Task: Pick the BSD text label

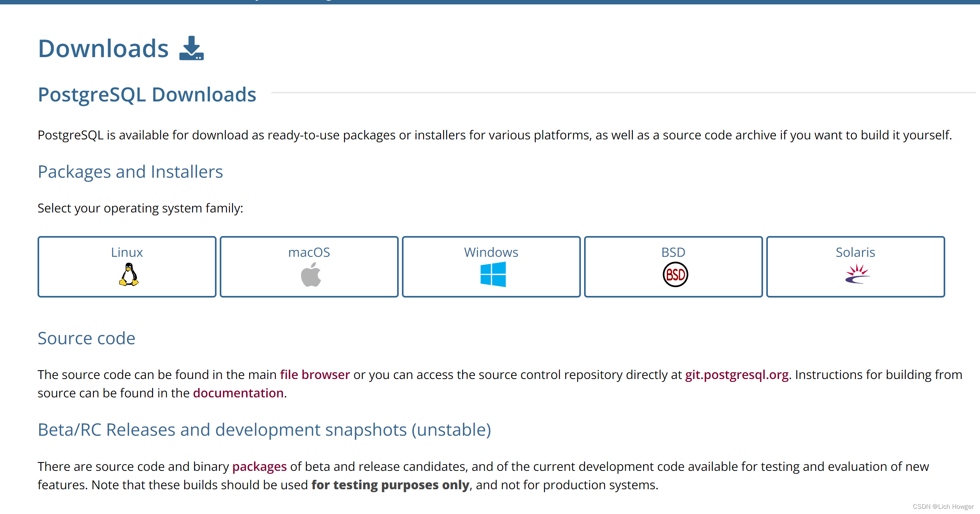Action: [673, 252]
